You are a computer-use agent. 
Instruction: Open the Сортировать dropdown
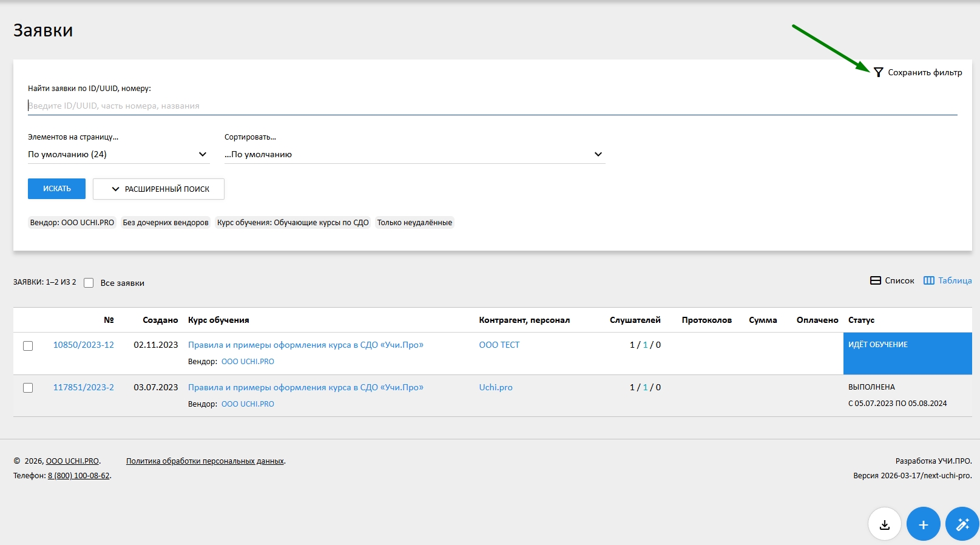pos(414,154)
